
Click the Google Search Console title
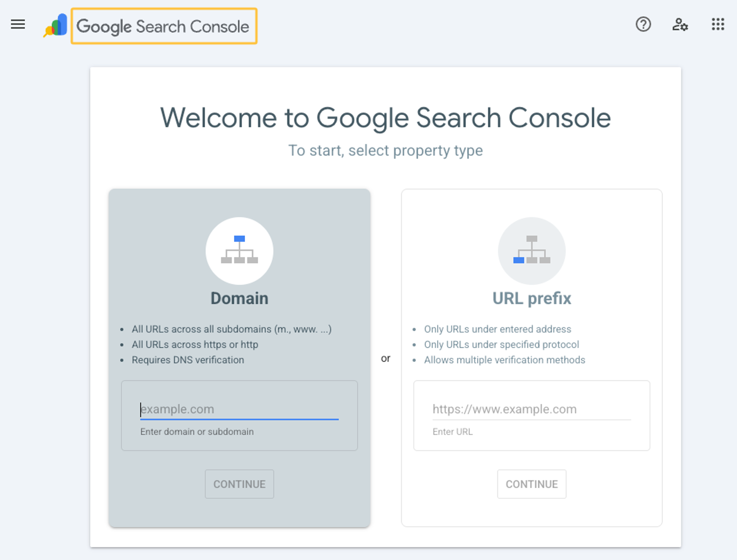(163, 26)
